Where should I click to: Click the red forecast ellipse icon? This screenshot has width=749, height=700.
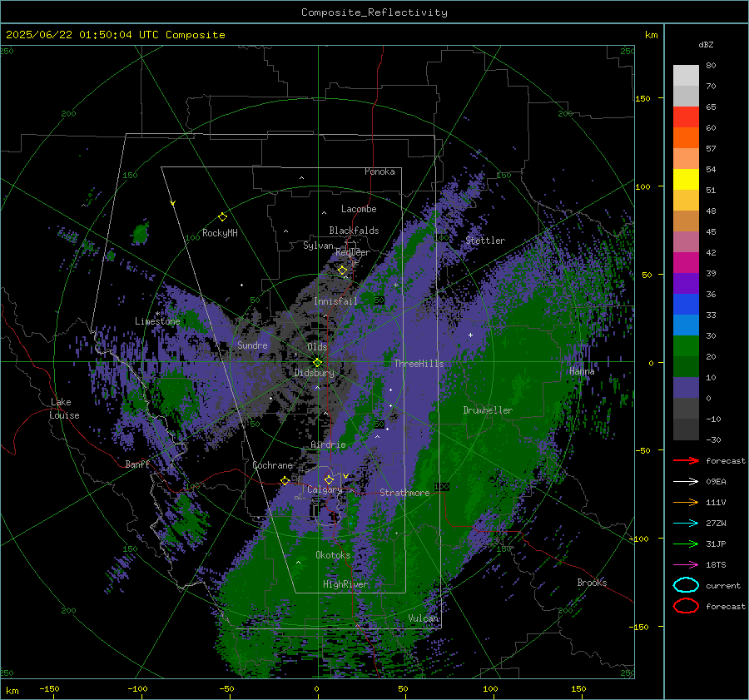pyautogui.click(x=686, y=606)
